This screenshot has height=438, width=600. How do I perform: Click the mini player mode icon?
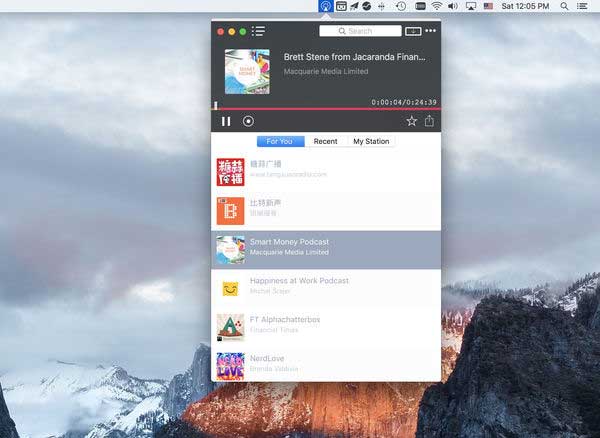coord(413,31)
